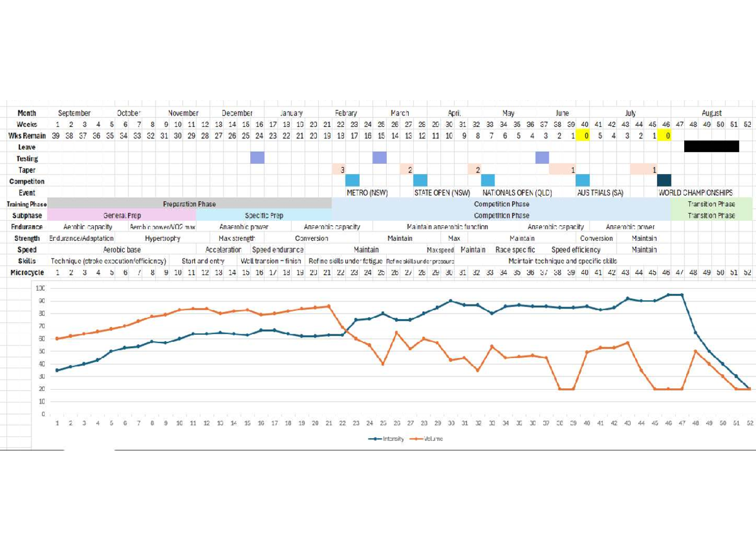Click the 'Training Phase' row label
Viewport: 756px width, 536px height.
26,204
